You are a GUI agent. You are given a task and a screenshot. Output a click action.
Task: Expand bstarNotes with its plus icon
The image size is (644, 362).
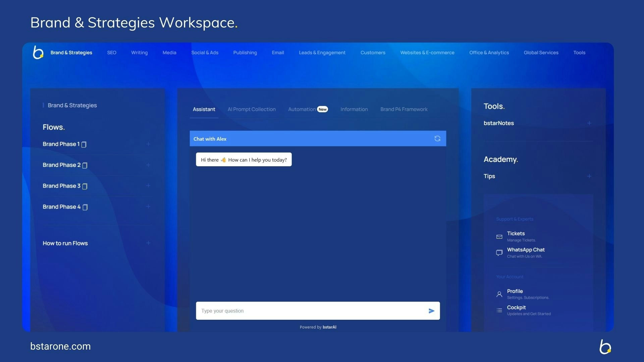pos(589,123)
